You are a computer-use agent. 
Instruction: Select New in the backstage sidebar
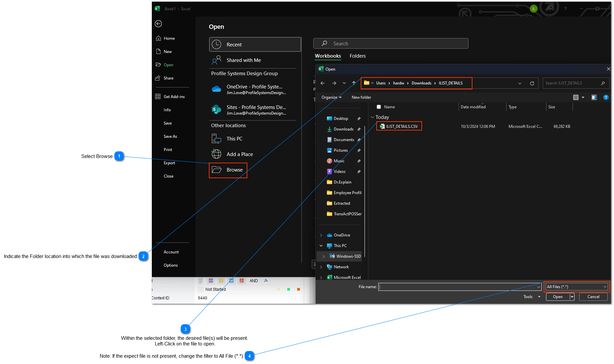164,52
